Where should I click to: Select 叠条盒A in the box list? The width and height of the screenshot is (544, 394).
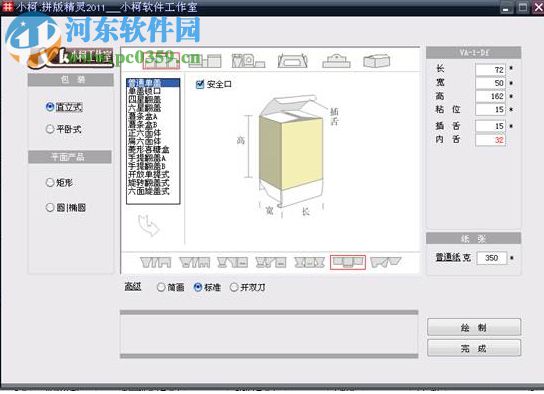coord(153,116)
